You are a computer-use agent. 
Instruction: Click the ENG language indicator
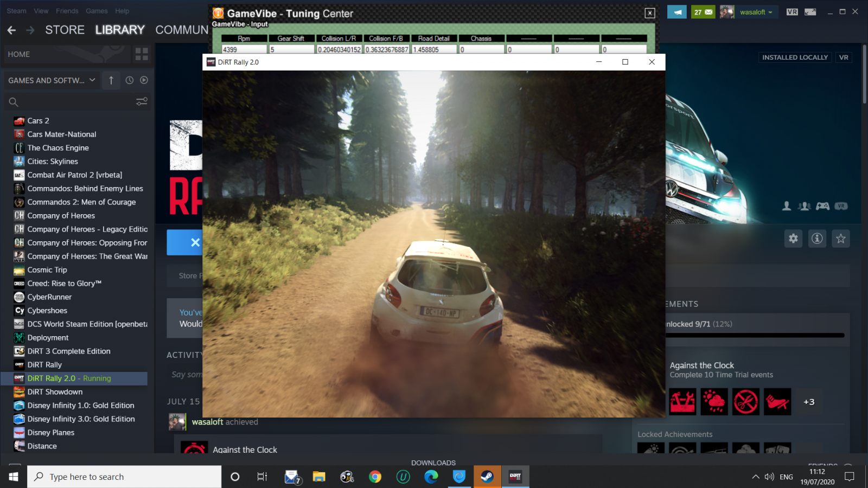pyautogui.click(x=786, y=477)
